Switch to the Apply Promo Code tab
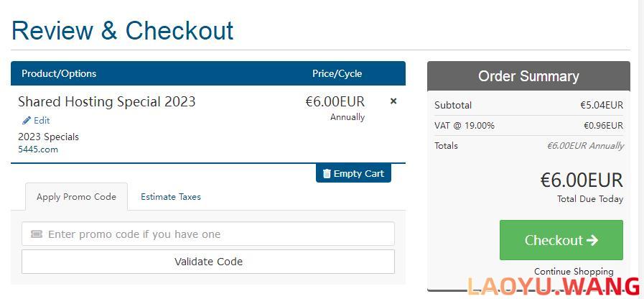 76,197
